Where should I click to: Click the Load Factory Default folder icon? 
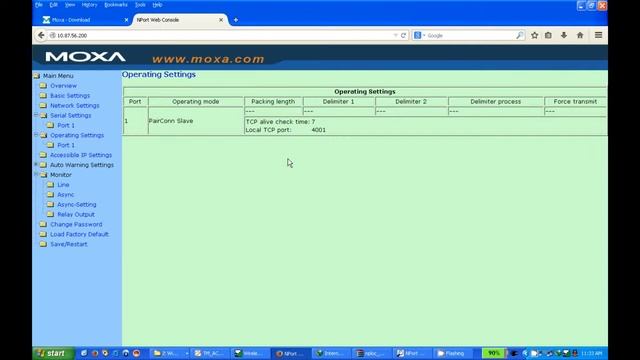[43, 234]
